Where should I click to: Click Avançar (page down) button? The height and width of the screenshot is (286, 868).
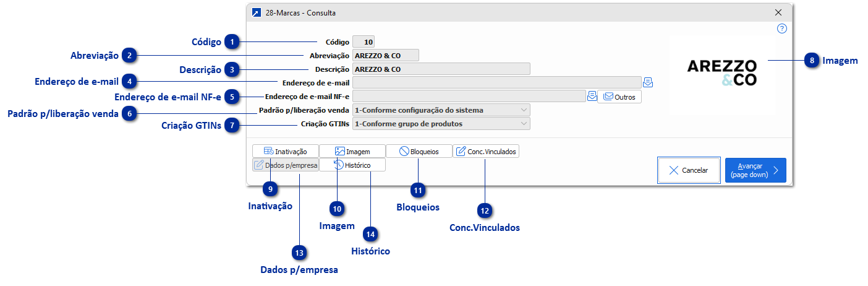[x=755, y=170]
